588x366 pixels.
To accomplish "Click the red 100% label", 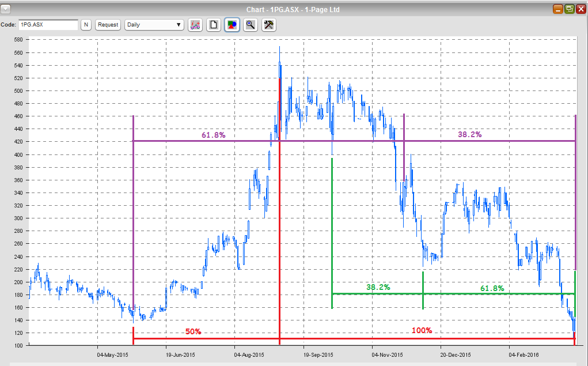I will [x=422, y=331].
